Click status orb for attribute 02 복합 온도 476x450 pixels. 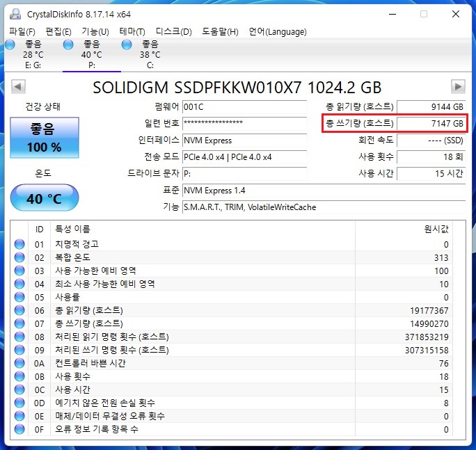tap(19, 257)
